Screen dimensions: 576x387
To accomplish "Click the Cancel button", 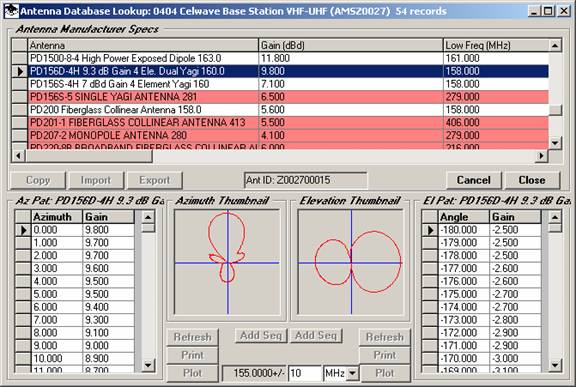I will point(474,180).
